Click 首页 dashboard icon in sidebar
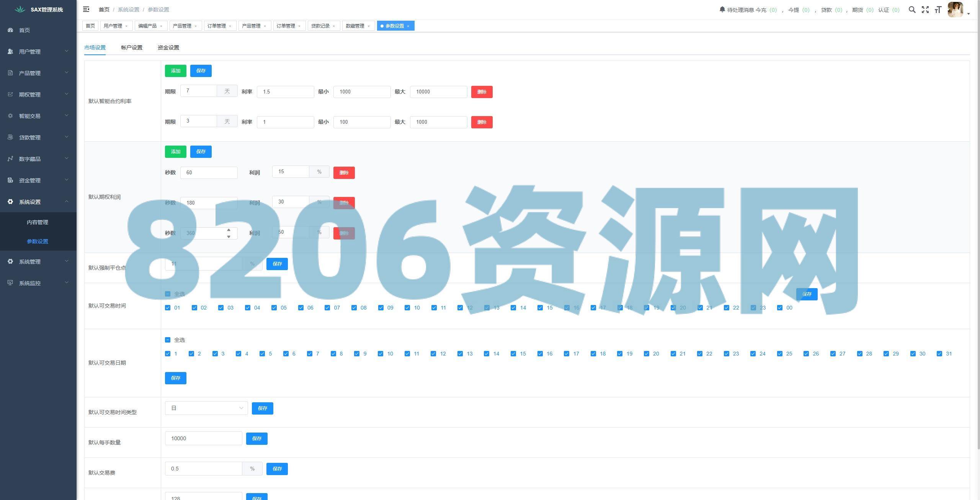 pyautogui.click(x=10, y=30)
